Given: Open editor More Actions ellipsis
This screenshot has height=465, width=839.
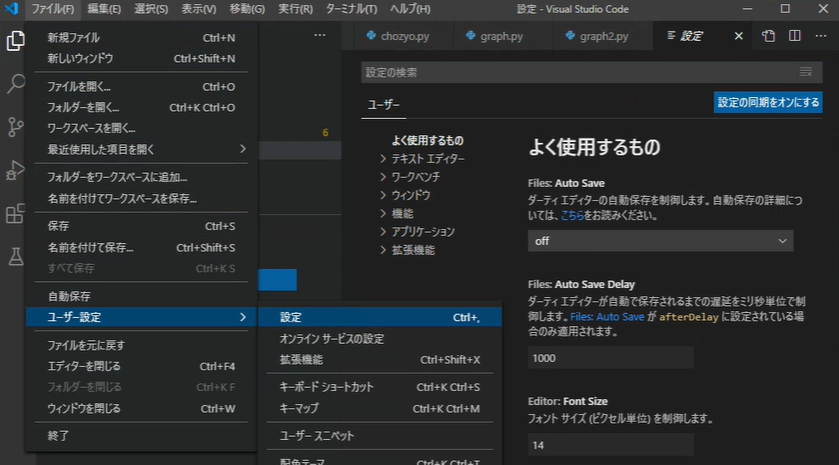Looking at the screenshot, I should click(x=820, y=36).
